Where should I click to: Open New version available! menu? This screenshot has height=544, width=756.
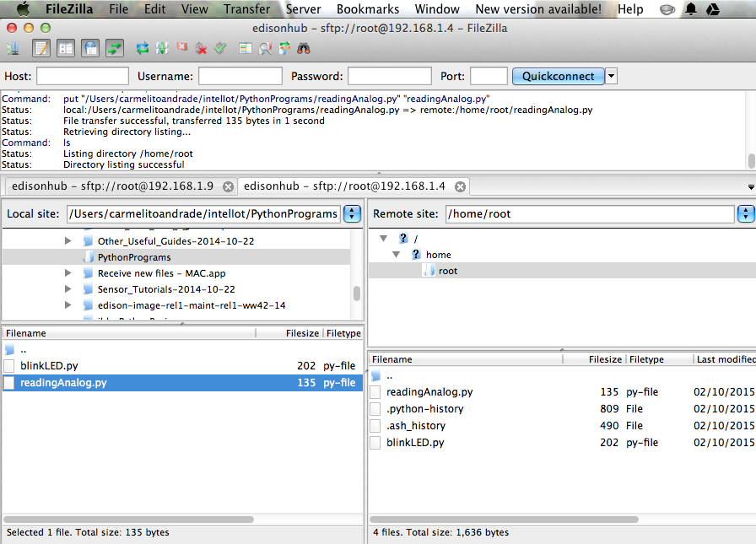coord(538,8)
